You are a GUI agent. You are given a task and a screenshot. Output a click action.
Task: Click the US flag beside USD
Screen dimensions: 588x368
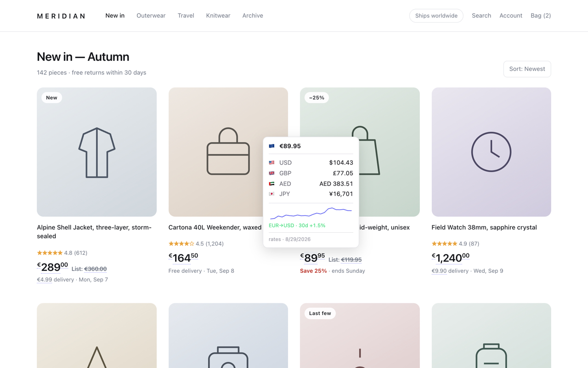click(x=271, y=163)
